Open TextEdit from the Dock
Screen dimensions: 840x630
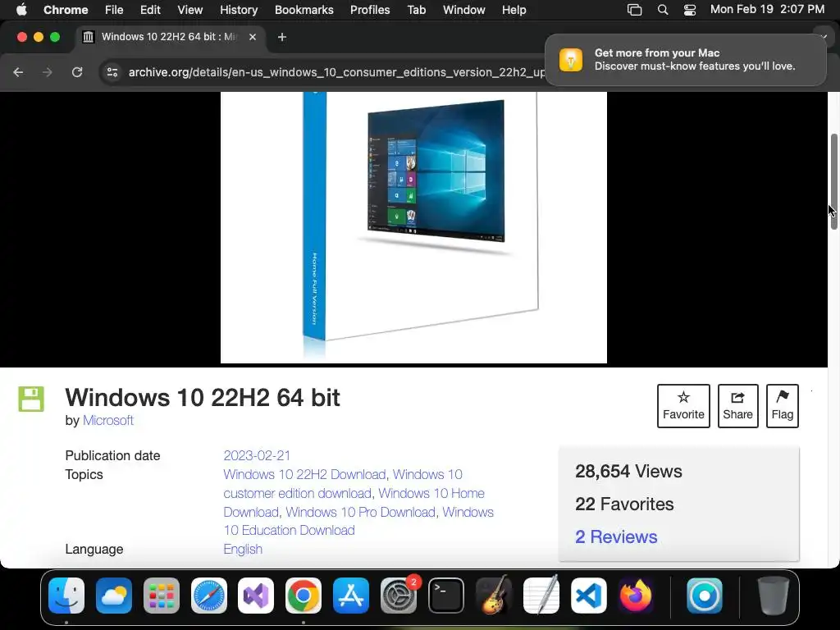(541, 596)
